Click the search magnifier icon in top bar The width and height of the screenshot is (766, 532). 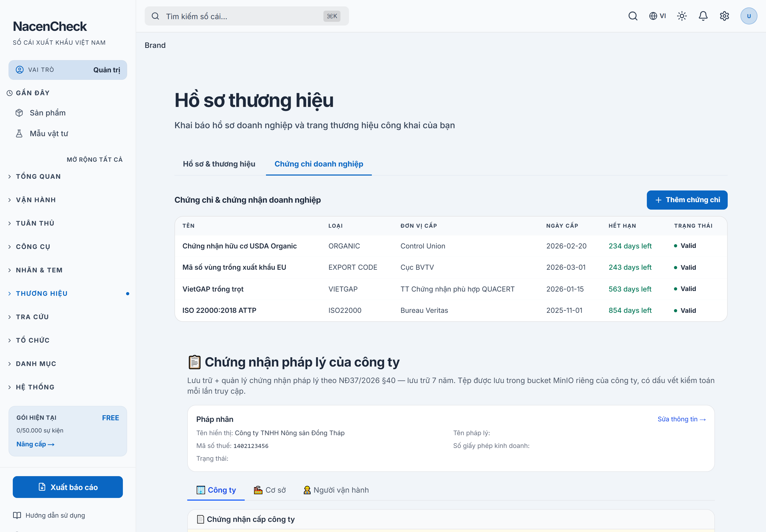coord(633,16)
